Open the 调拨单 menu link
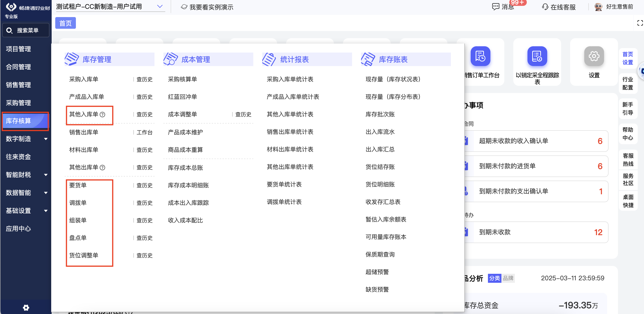 (x=78, y=203)
